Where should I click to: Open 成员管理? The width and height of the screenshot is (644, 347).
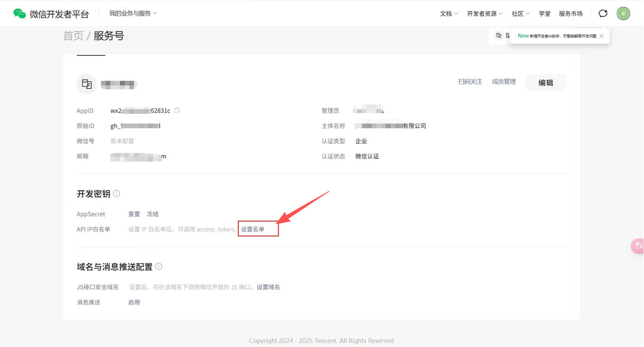pyautogui.click(x=504, y=82)
